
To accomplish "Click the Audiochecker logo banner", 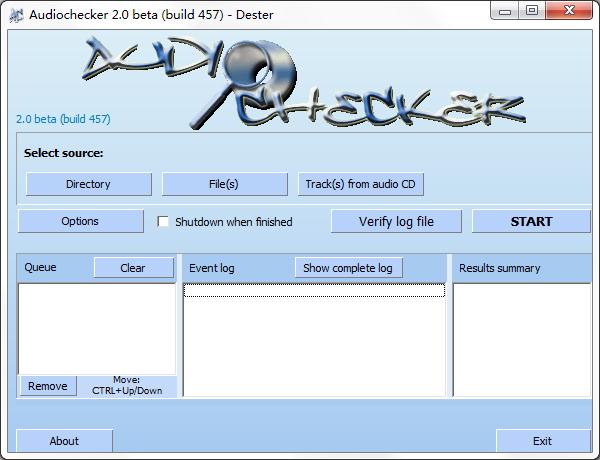I will point(300,82).
